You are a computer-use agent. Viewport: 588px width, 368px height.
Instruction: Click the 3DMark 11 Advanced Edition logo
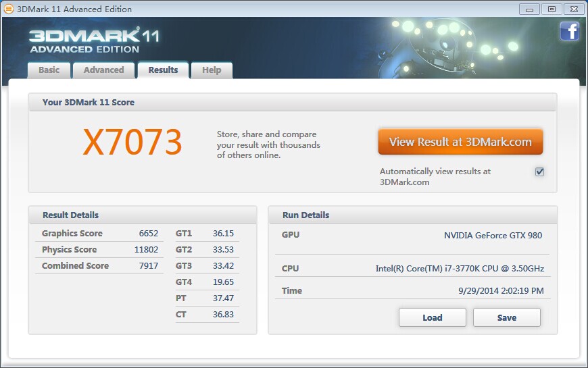pos(93,41)
